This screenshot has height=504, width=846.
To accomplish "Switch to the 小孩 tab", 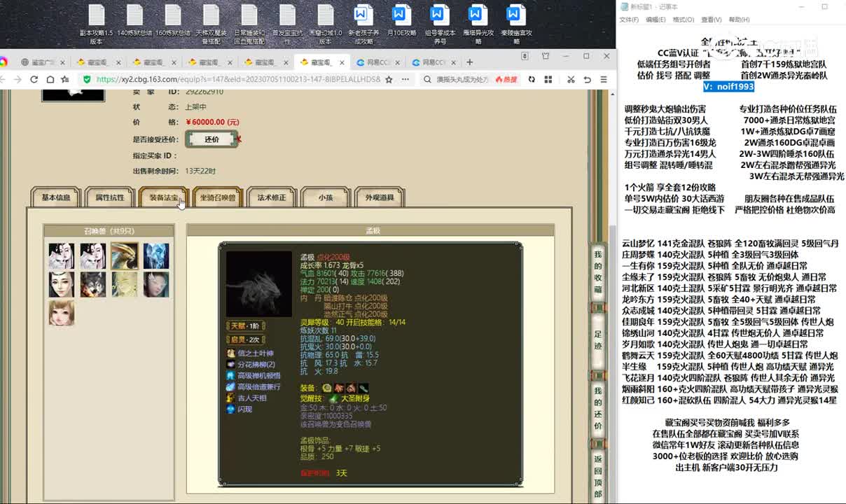I will 326,198.
